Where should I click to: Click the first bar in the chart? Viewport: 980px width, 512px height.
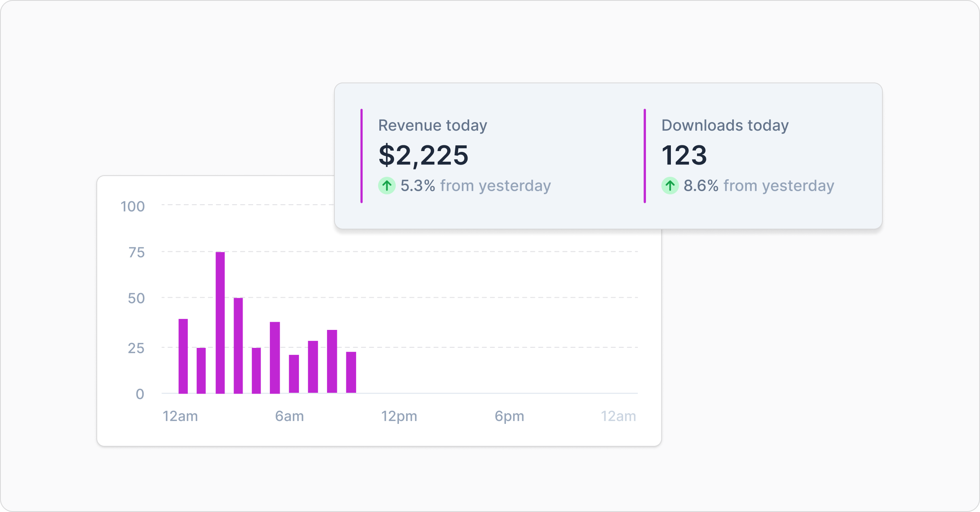pyautogui.click(x=183, y=356)
